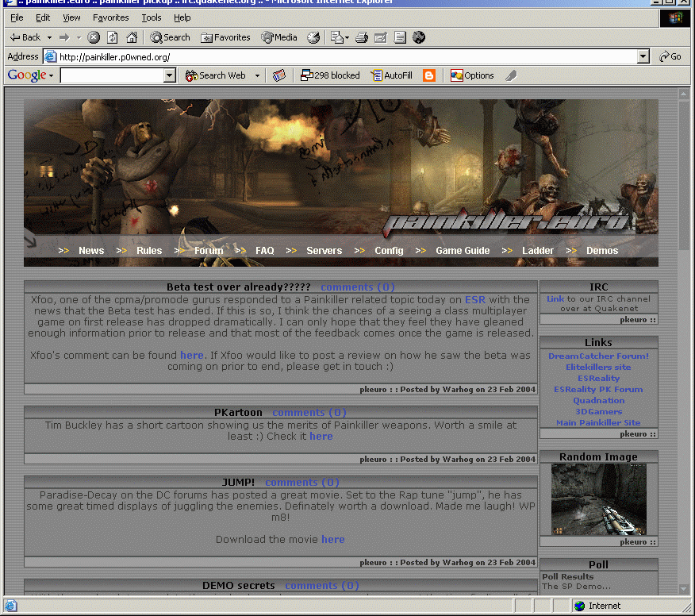The image size is (695, 616).
Task: Open the Edit menu
Action: coord(43,17)
